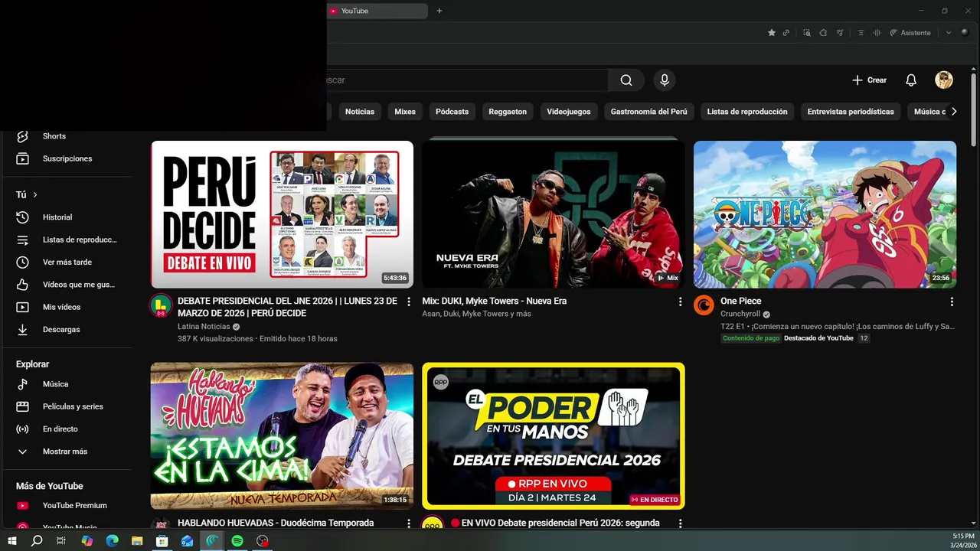The height and width of the screenshot is (551, 980).
Task: Open the Hablando Huevadas thumbnail
Action: click(282, 436)
